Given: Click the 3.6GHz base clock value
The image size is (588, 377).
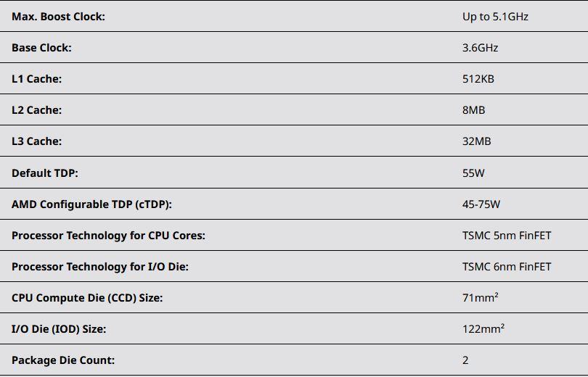Looking at the screenshot, I should tap(480, 48).
